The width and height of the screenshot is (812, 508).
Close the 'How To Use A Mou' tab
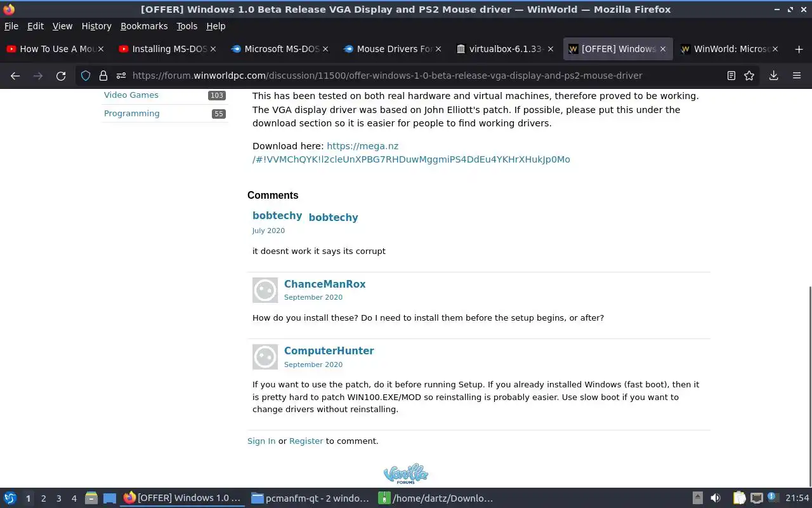101,49
